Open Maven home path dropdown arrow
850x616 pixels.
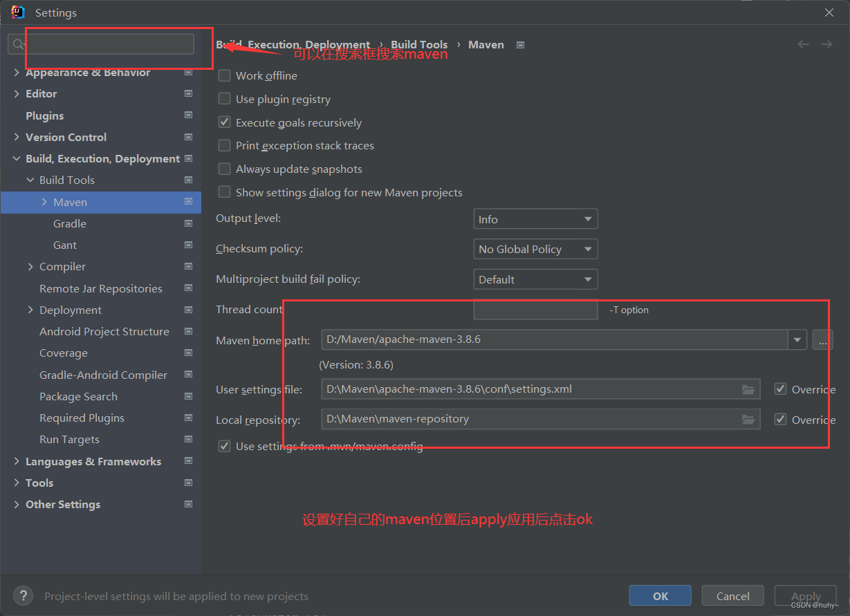(797, 339)
